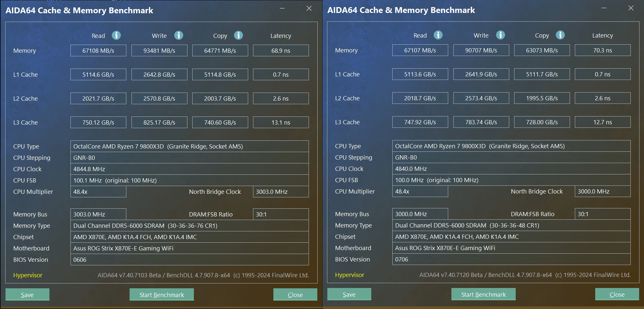Click the Write info icon in left window
644x309 pixels.
pyautogui.click(x=179, y=35)
